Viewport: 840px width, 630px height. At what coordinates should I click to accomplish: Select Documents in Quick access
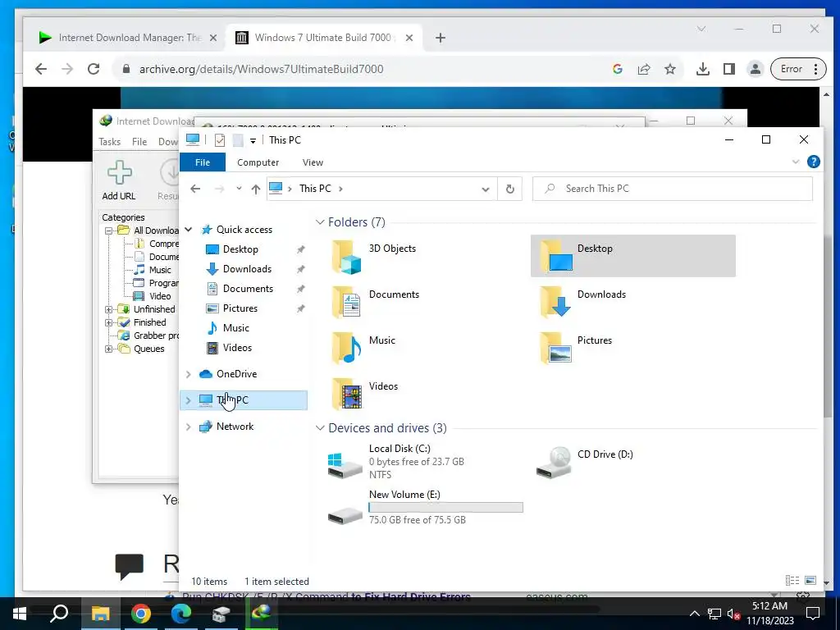(248, 289)
